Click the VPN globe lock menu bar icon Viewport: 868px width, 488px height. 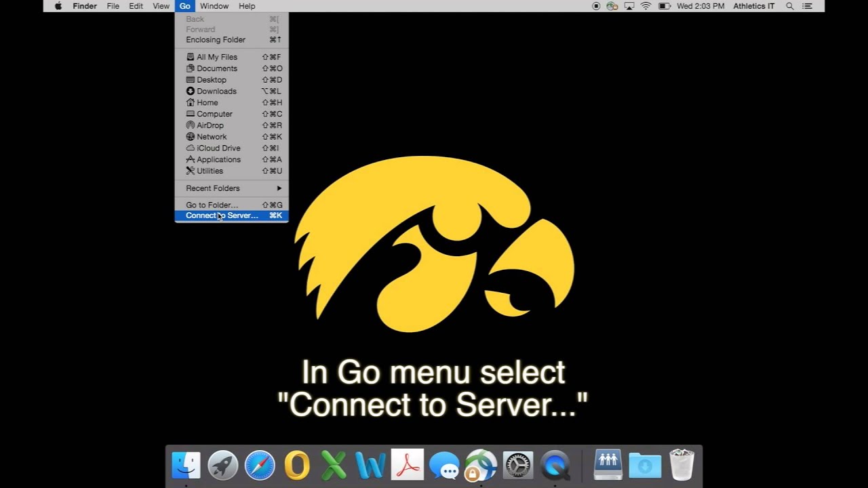pos(612,6)
